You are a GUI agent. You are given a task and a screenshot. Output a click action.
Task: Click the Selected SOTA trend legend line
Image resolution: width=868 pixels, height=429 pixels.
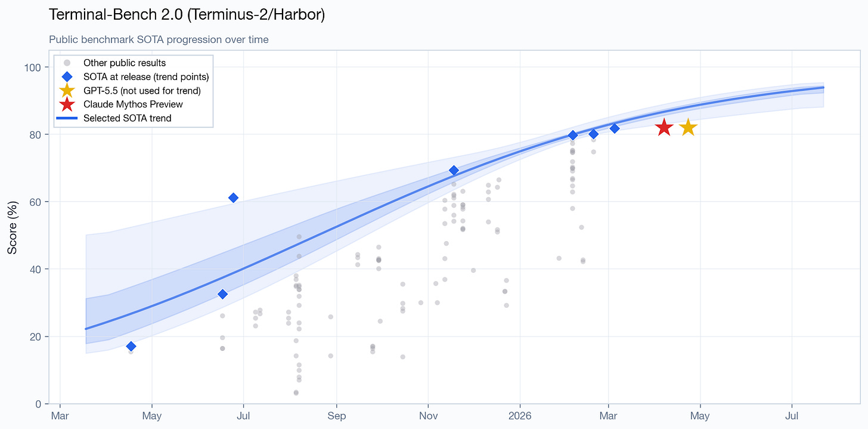(67, 118)
